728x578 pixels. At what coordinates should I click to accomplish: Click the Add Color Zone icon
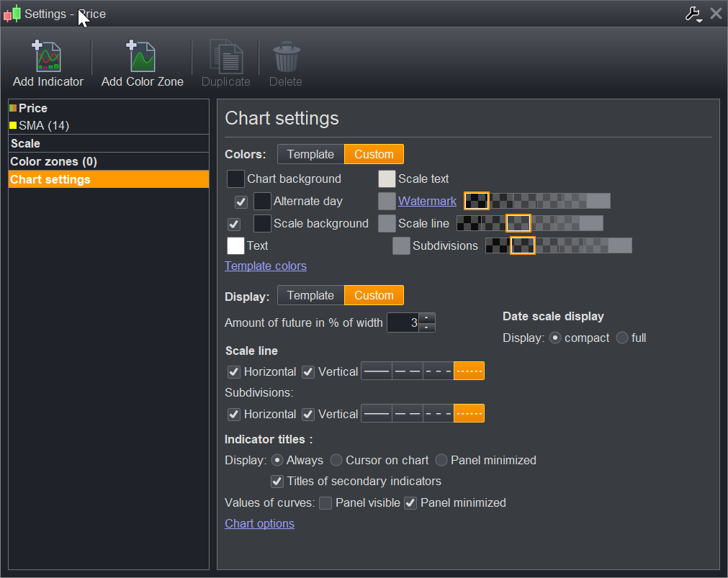[x=142, y=57]
